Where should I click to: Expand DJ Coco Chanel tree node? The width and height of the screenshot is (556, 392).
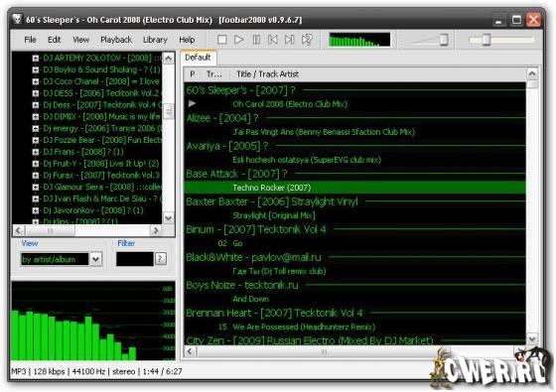click(36, 81)
